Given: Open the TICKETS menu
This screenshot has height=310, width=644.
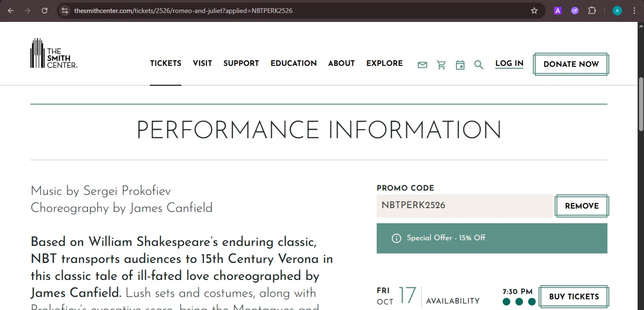Looking at the screenshot, I should 166,63.
